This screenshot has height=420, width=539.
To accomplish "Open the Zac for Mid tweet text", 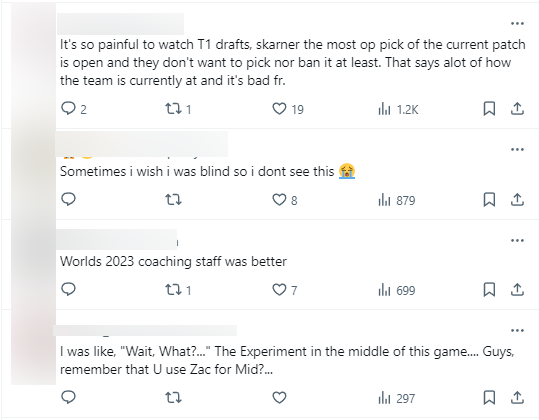I will pyautogui.click(x=287, y=361).
